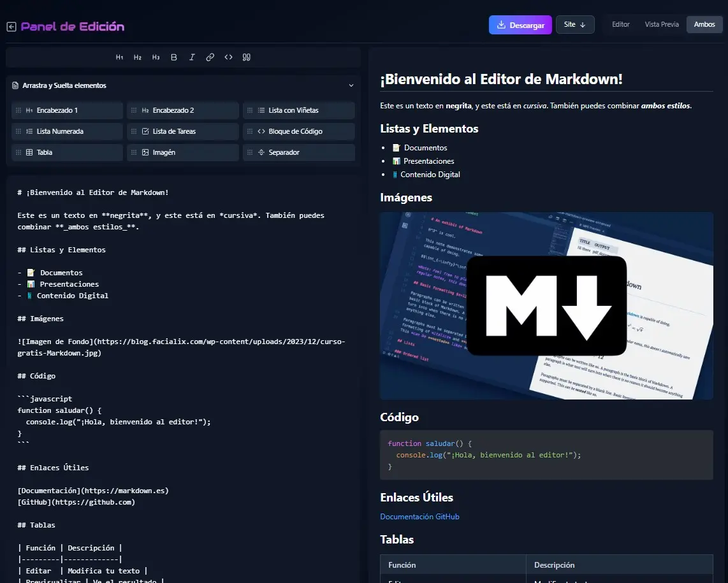The height and width of the screenshot is (583, 728).
Task: Click the Descripción table header in preview
Action: [620, 565]
